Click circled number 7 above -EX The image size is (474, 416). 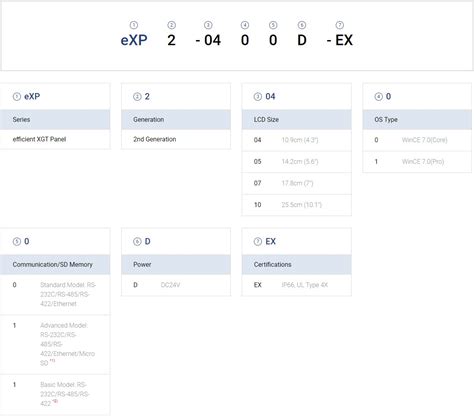pos(339,25)
